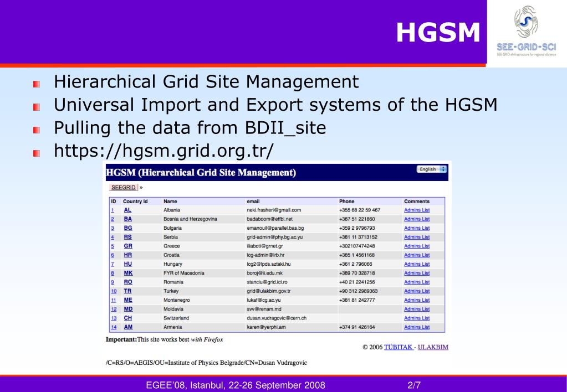Select the certificate DN text for Dusan Vudragovic
This screenshot has height=392, width=567.
click(x=206, y=363)
